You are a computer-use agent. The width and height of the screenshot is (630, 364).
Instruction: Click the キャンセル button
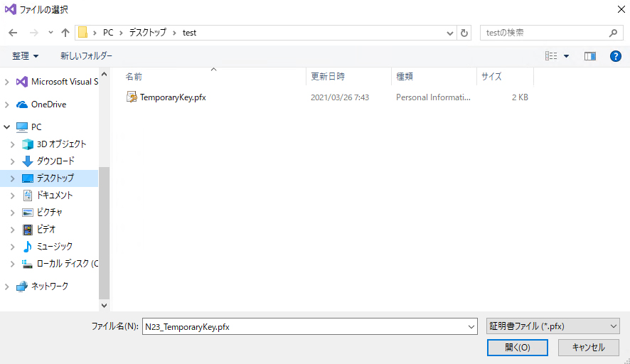(x=589, y=348)
